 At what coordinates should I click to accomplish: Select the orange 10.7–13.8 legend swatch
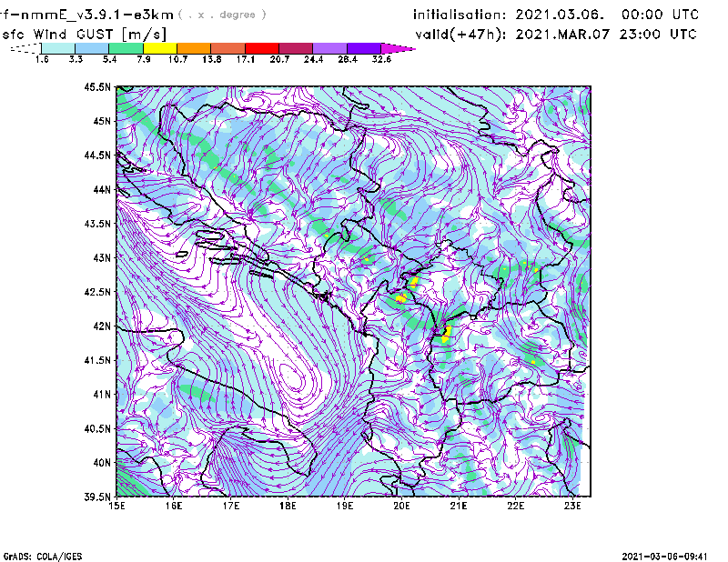click(x=194, y=48)
